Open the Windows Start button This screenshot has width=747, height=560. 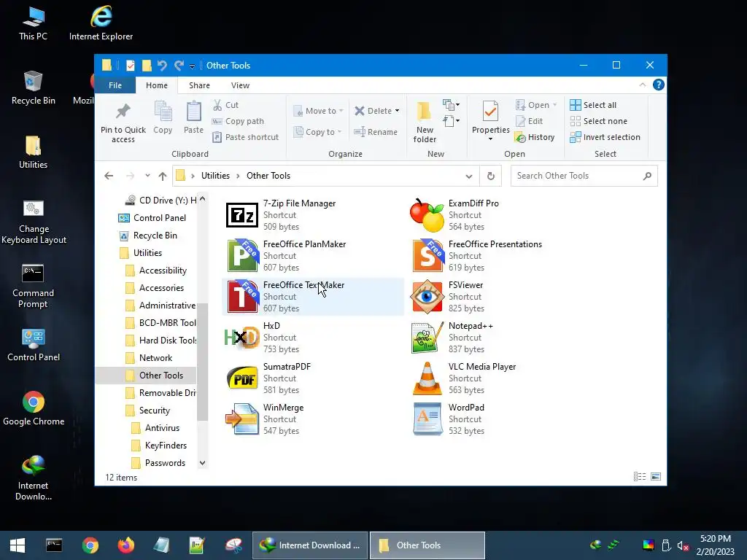18,545
